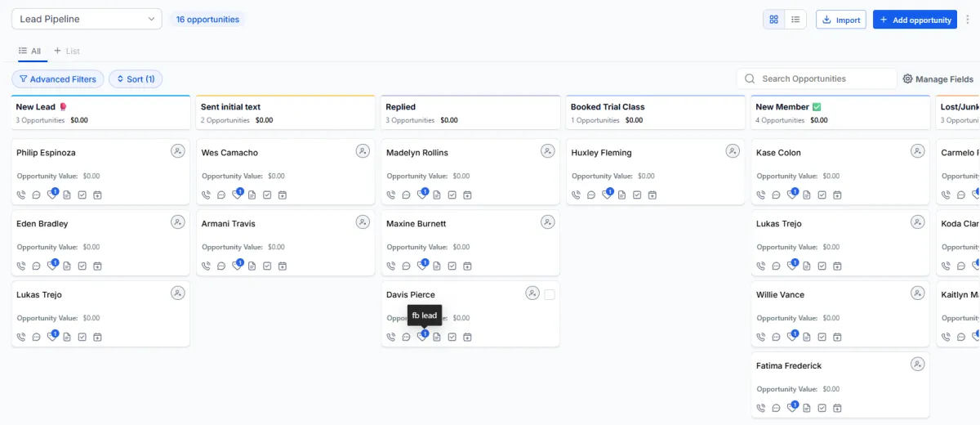Screen dimensions: 980x425
Task: Click the assign-owner icon on Eden Bradley's card
Action: [177, 222]
